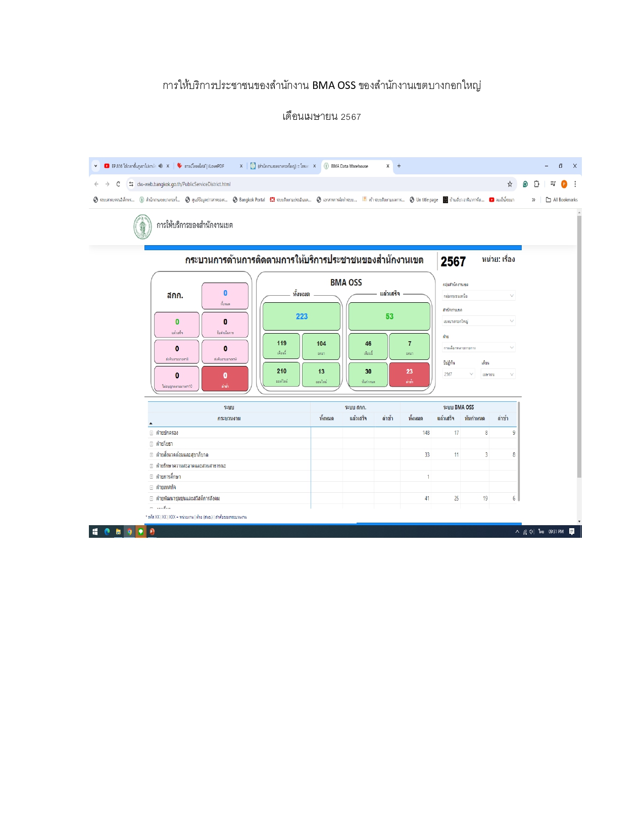
Task: Click the BMA OSS total tile 223
Action: point(302,316)
